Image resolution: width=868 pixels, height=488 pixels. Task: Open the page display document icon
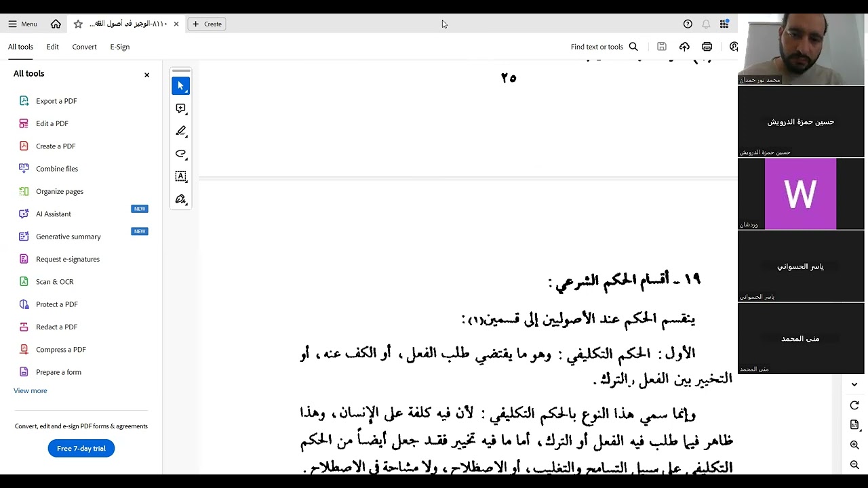854,425
